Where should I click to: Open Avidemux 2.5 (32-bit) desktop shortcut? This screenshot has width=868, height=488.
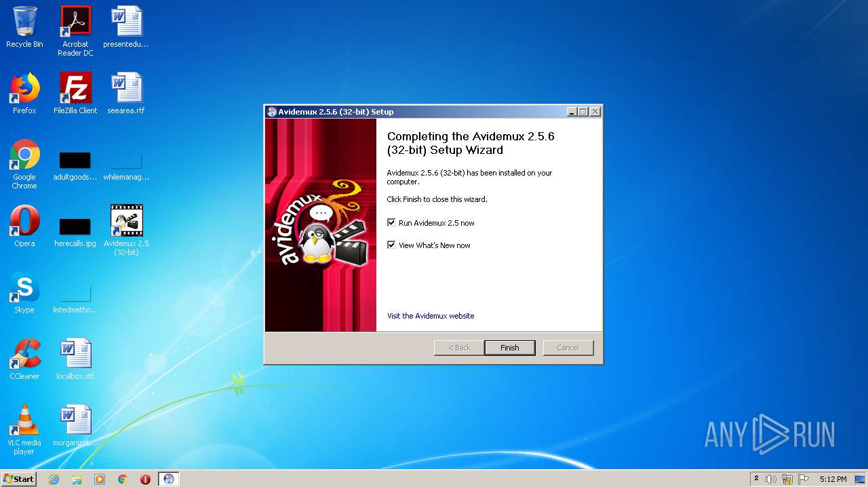click(x=126, y=230)
